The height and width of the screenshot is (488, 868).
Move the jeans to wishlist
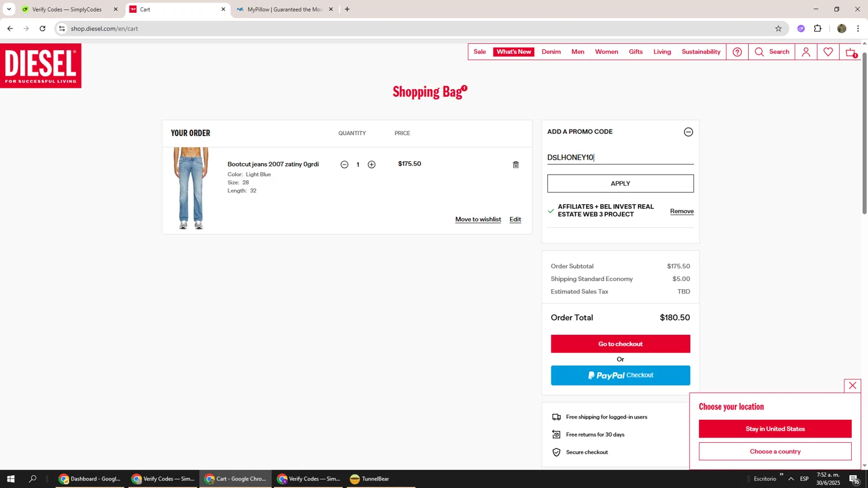click(478, 219)
